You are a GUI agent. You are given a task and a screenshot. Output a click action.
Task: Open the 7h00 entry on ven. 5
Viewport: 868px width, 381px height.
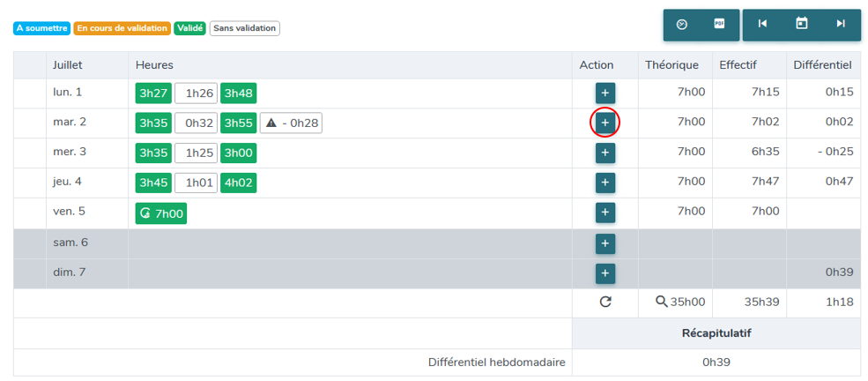[161, 213]
